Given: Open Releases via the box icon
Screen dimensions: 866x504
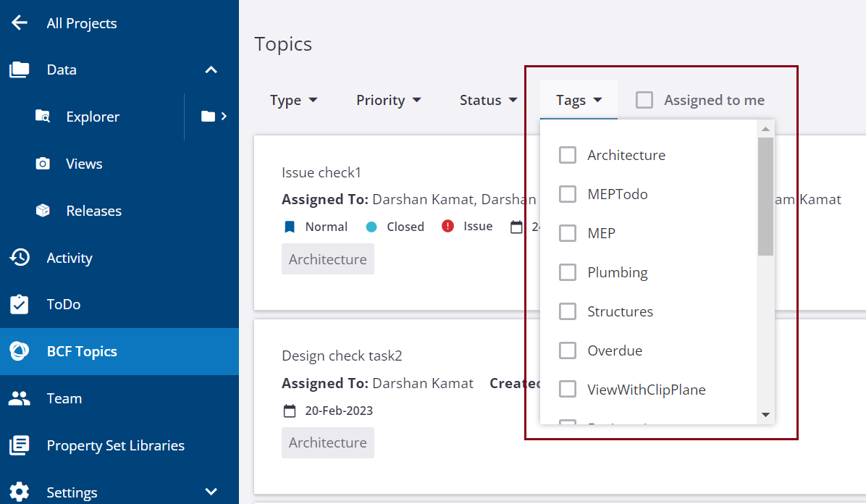Looking at the screenshot, I should (43, 211).
